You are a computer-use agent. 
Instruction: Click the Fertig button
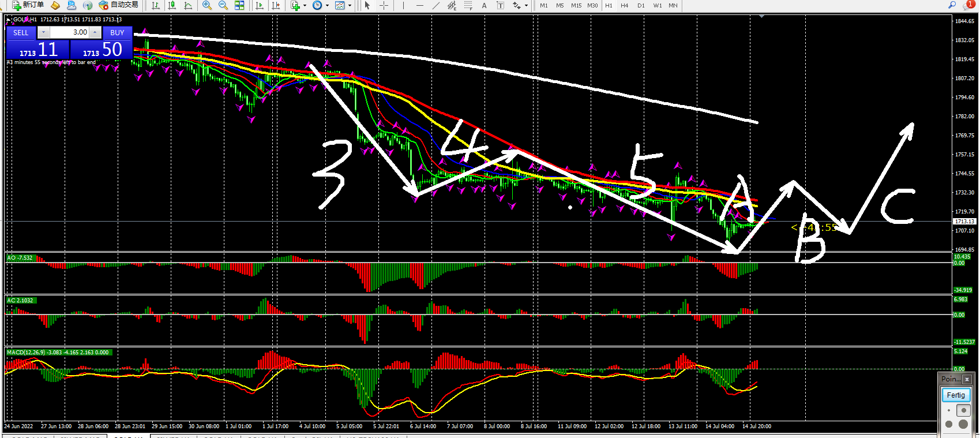tap(956, 395)
